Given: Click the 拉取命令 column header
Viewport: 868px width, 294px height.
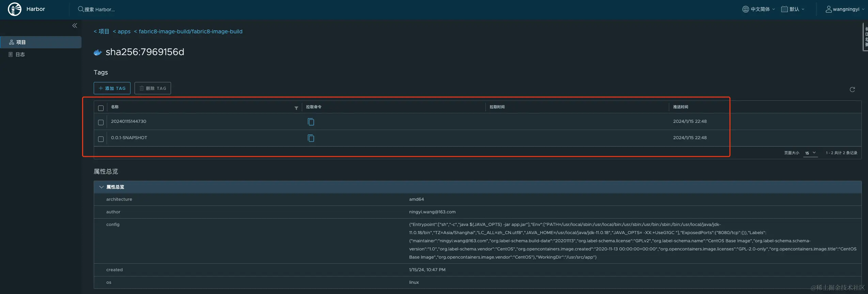Looking at the screenshot, I should point(314,107).
